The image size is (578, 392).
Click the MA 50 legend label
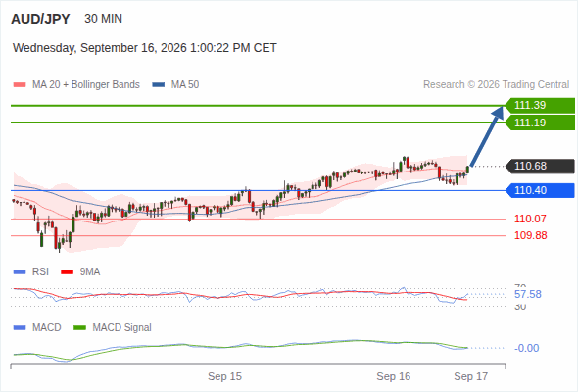point(185,85)
